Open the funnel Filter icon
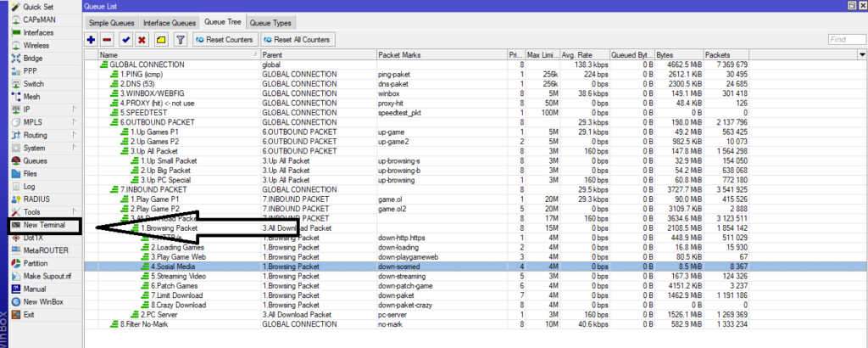 click(179, 39)
